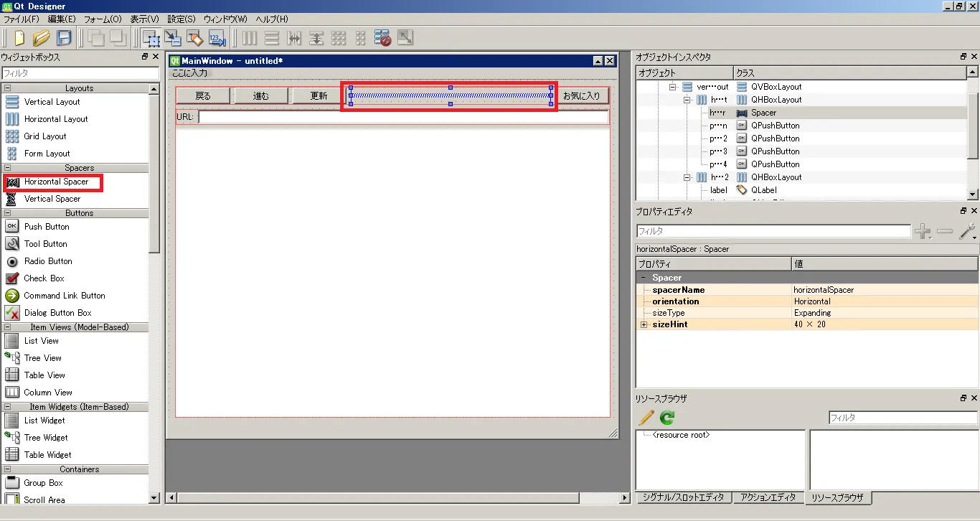Click the Open Form folder icon
980x521 pixels.
tap(42, 38)
